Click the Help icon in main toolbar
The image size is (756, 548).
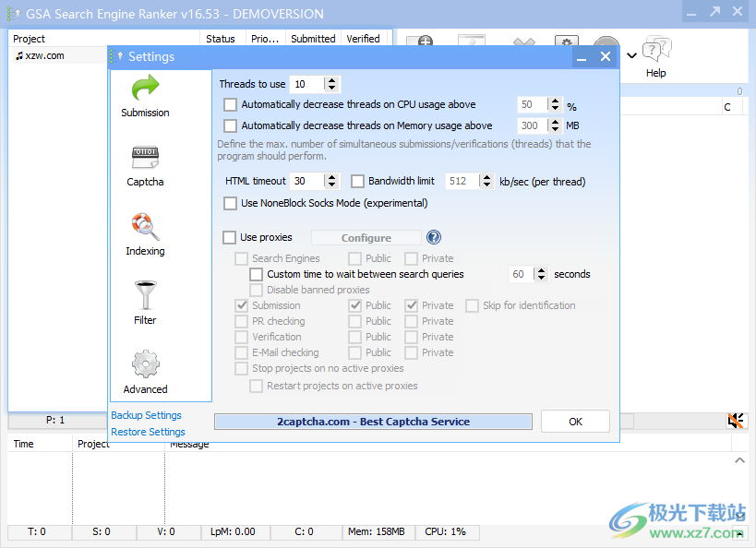656,57
